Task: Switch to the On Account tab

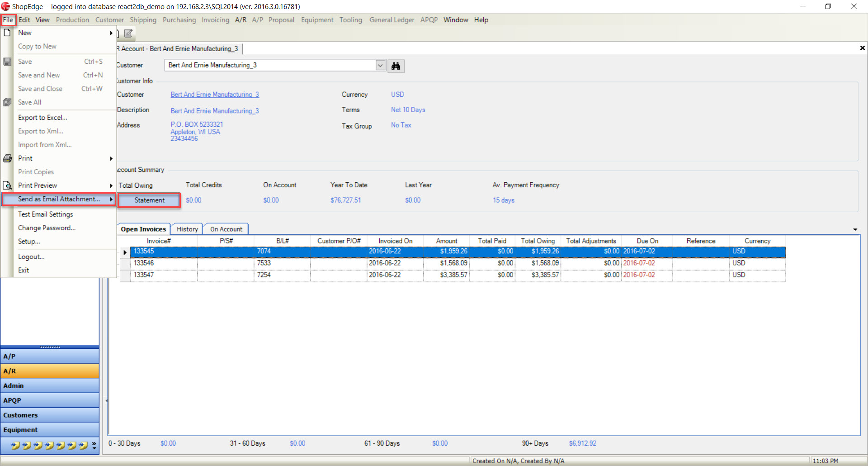Action: tap(226, 229)
